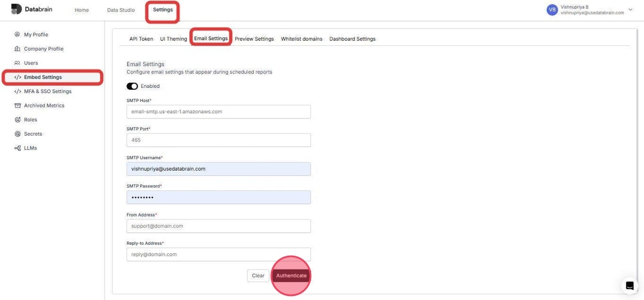Focus the SMTP Port field
Screen dimensions: 644x300
point(218,140)
